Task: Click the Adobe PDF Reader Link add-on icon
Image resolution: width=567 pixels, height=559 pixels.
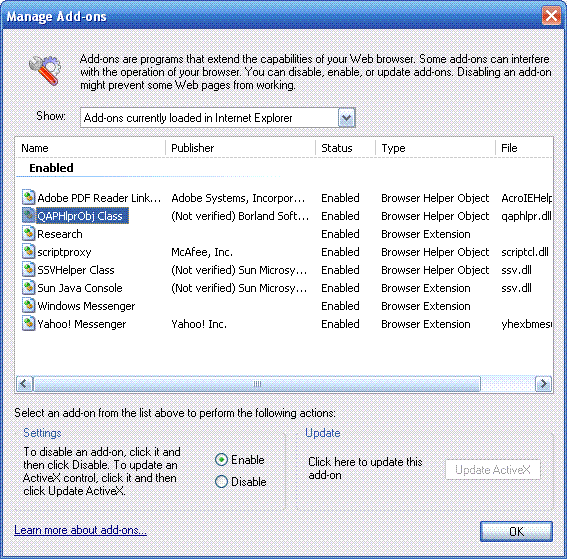Action: click(x=28, y=197)
